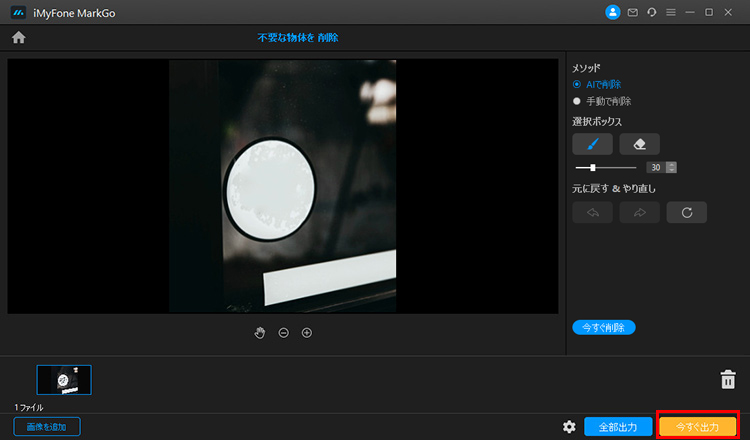750x440 pixels.
Task: Select the brush selection tool
Action: 592,144
